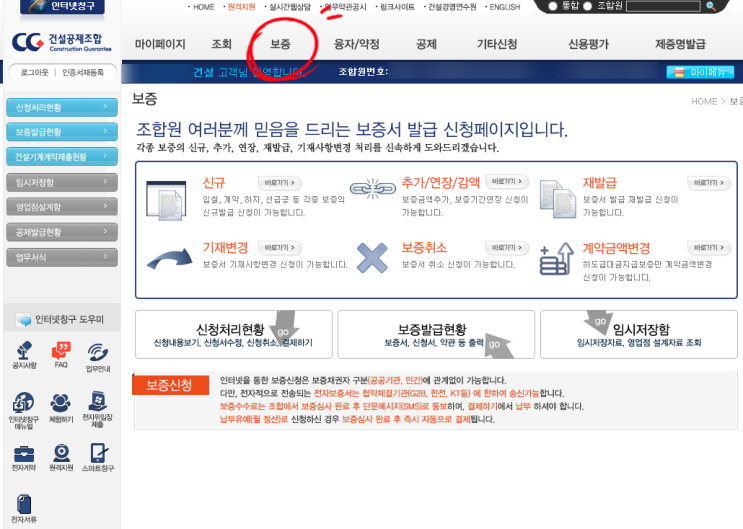Click HOME in the breadcrumb
Viewport: 743px width, 529px height.
tap(704, 101)
